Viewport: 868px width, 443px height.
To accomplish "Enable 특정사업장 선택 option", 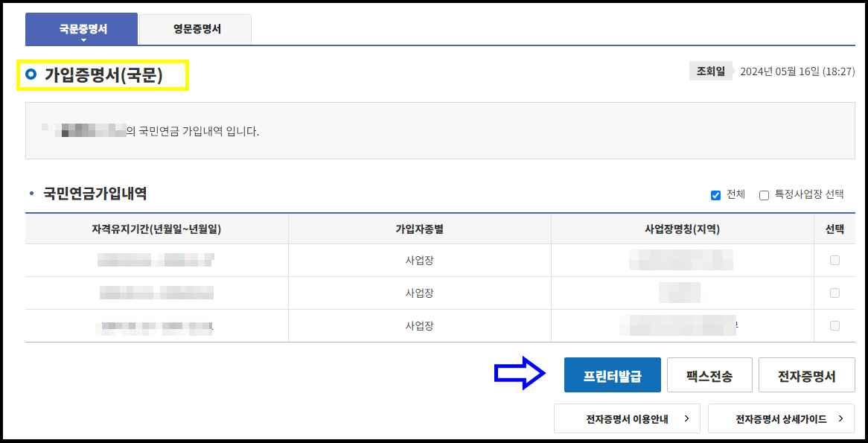I will tap(765, 194).
